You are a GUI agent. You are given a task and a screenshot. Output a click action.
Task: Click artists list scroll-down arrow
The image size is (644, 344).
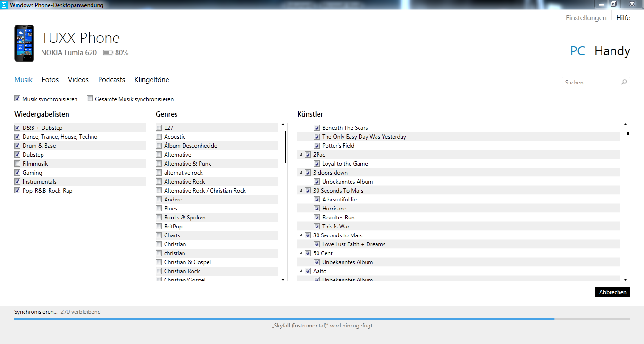625,279
